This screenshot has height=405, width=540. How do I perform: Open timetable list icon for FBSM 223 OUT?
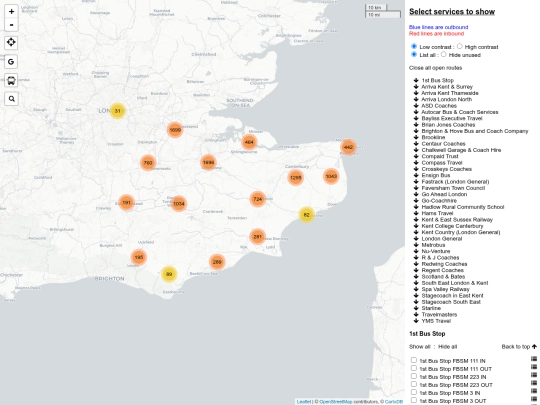coord(534,383)
